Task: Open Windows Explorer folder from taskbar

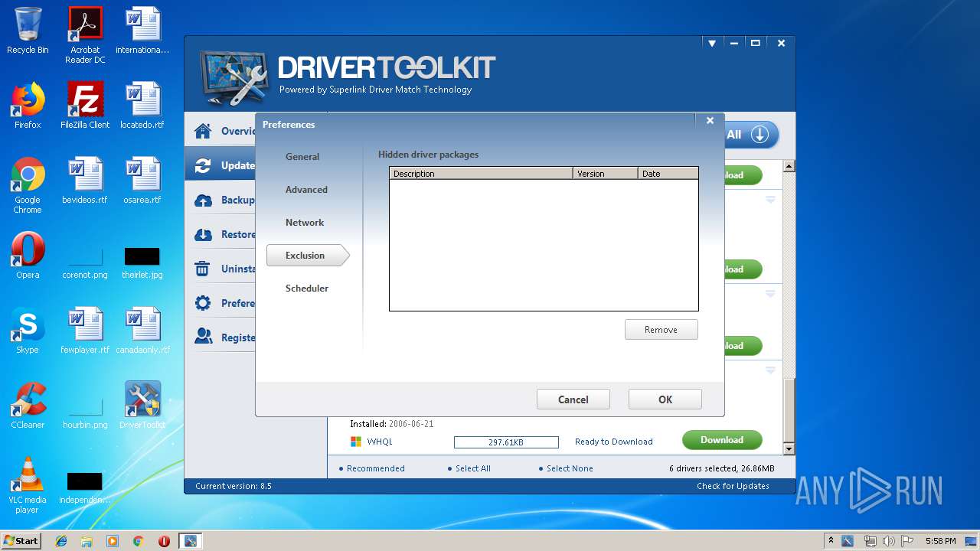Action: tap(87, 541)
